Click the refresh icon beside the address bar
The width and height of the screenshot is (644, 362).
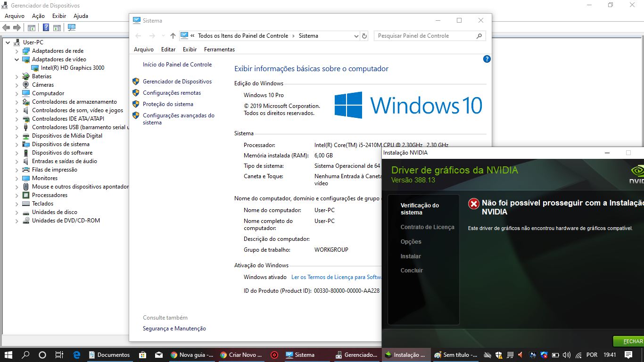[364, 36]
